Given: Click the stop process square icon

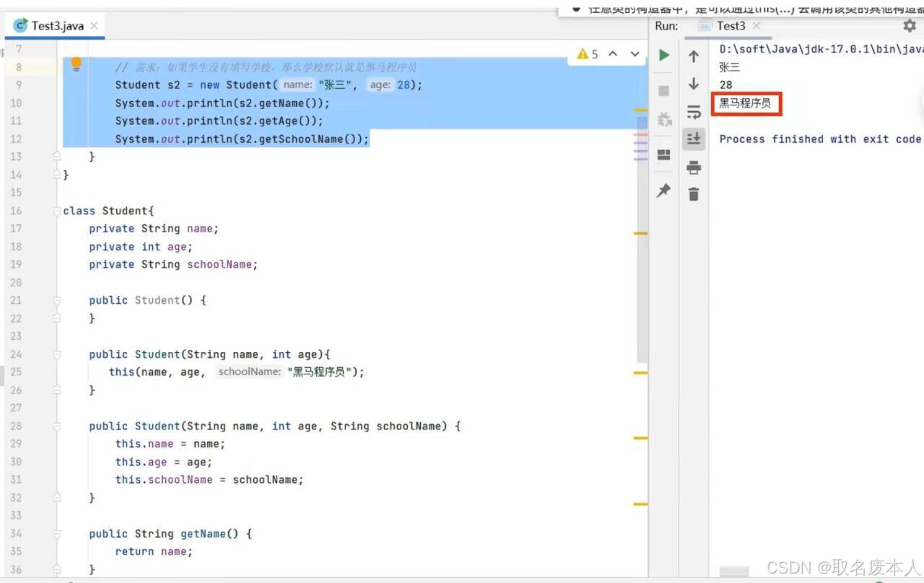Looking at the screenshot, I should point(664,91).
